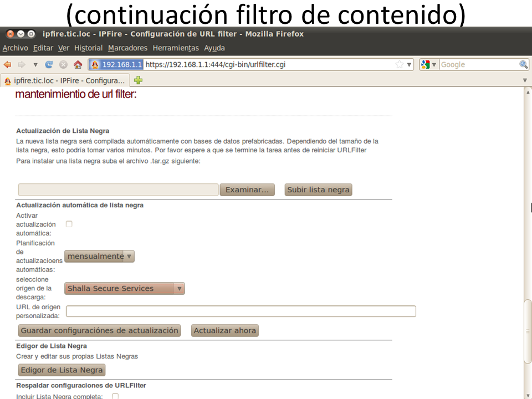Open the Marcadores menu
The width and height of the screenshot is (532, 399).
[x=127, y=48]
